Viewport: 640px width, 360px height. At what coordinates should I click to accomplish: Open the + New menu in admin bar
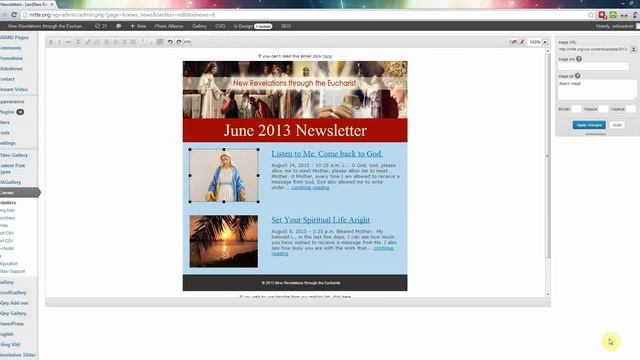(x=138, y=26)
